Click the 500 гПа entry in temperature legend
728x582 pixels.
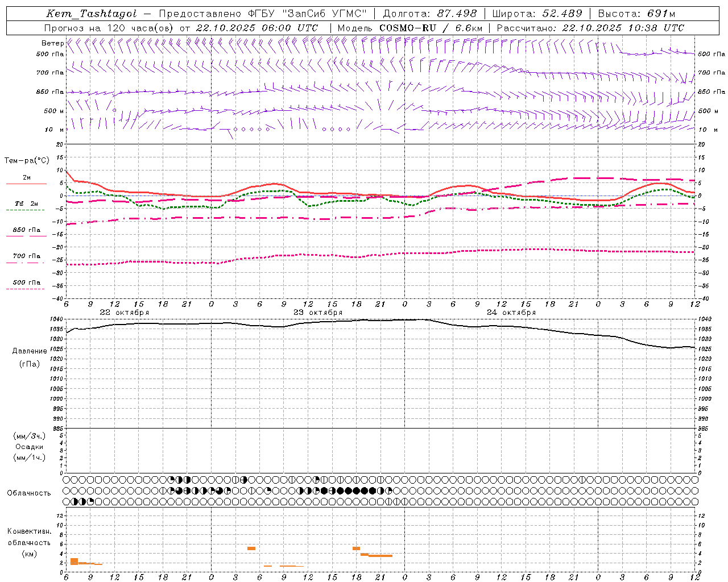(x=26, y=282)
